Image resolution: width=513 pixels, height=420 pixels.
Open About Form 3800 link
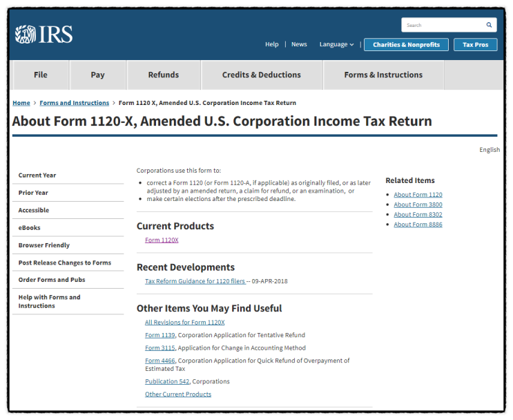418,204
